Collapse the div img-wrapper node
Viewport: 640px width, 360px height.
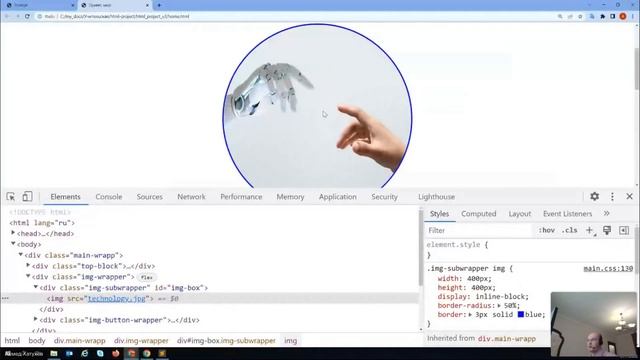click(28, 276)
